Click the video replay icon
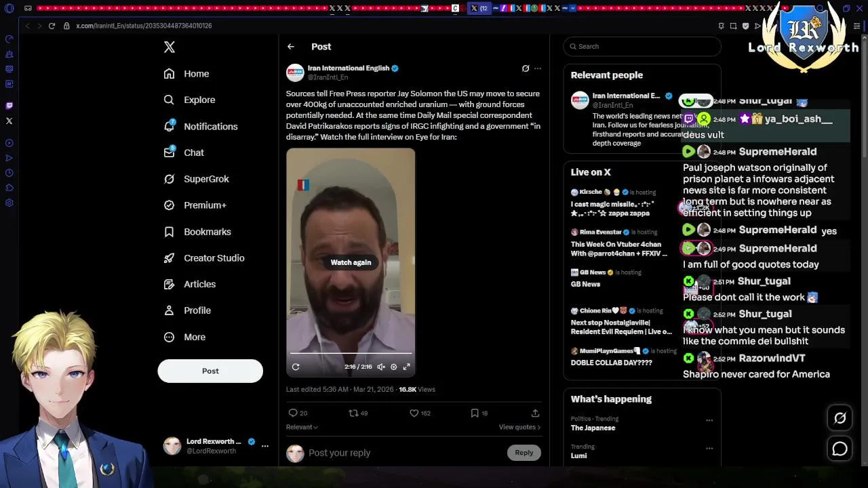Screen dimensions: 868x488 pos(296,367)
